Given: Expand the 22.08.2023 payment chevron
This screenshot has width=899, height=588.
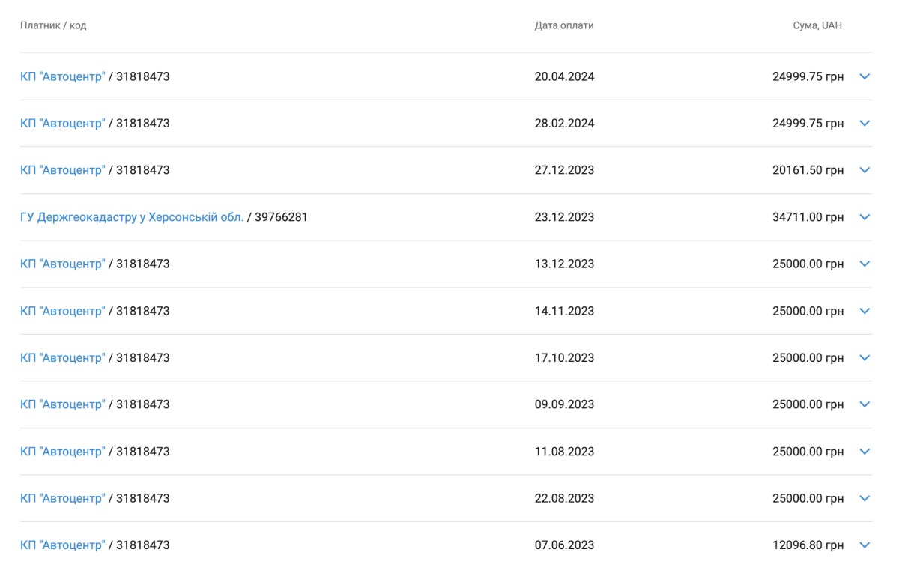Looking at the screenshot, I should click(865, 498).
